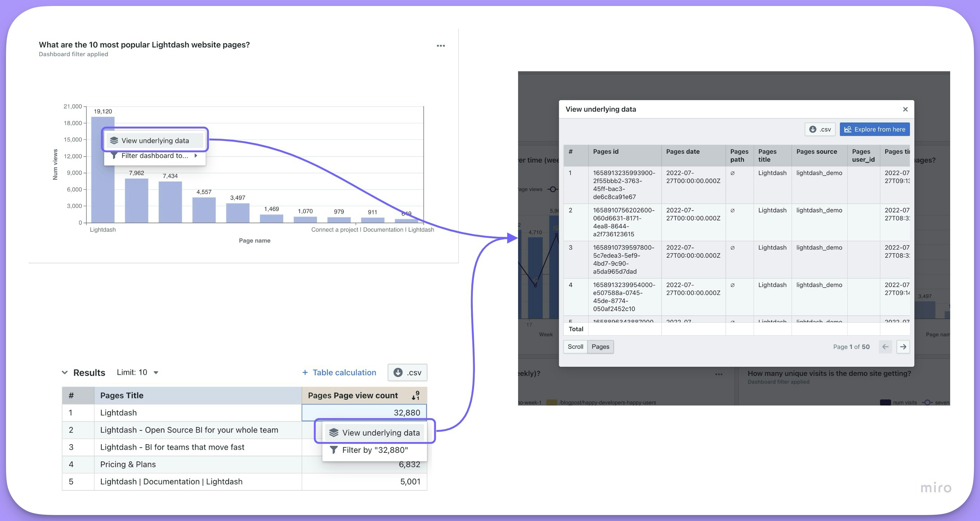Collapse the Results section chevron
The width and height of the screenshot is (980, 521).
coord(65,372)
